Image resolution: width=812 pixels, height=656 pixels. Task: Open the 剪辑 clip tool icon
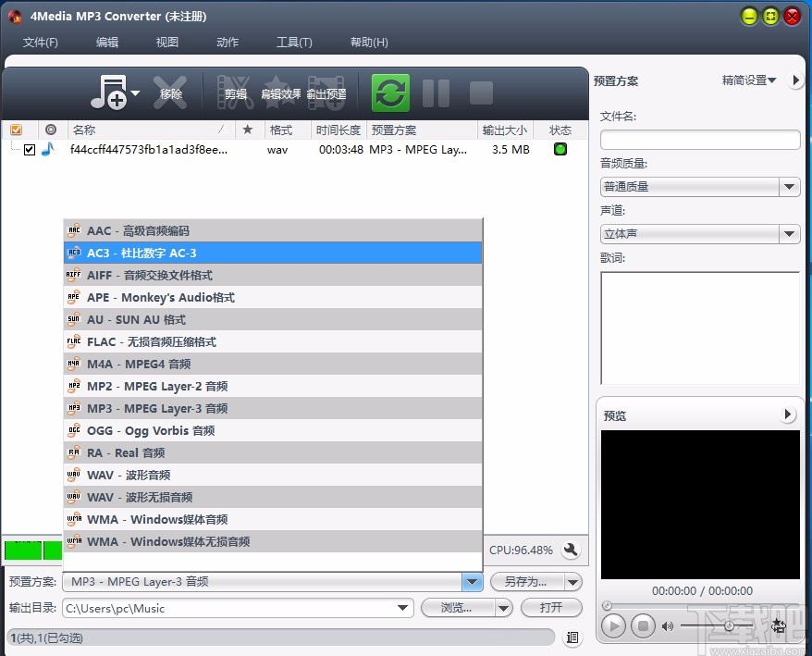(x=235, y=92)
